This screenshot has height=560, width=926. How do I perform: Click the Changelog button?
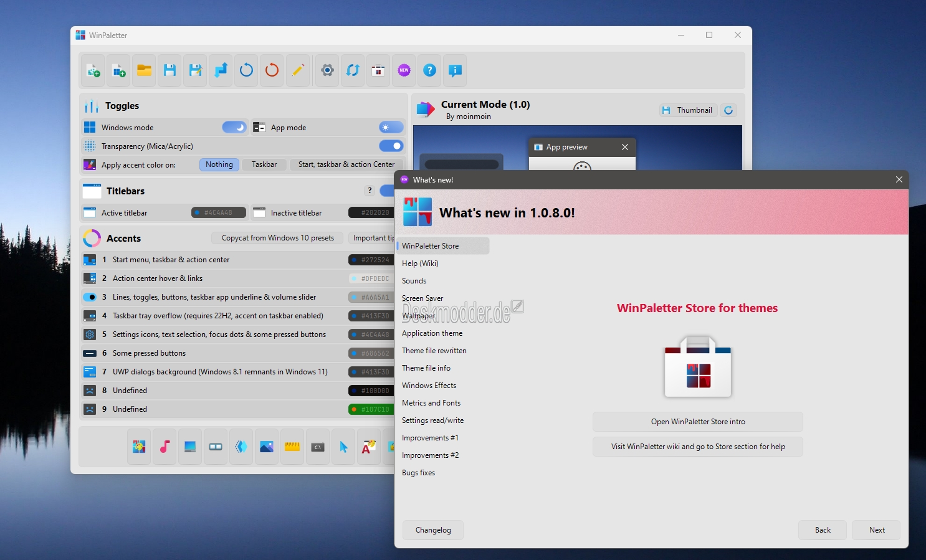tap(433, 530)
